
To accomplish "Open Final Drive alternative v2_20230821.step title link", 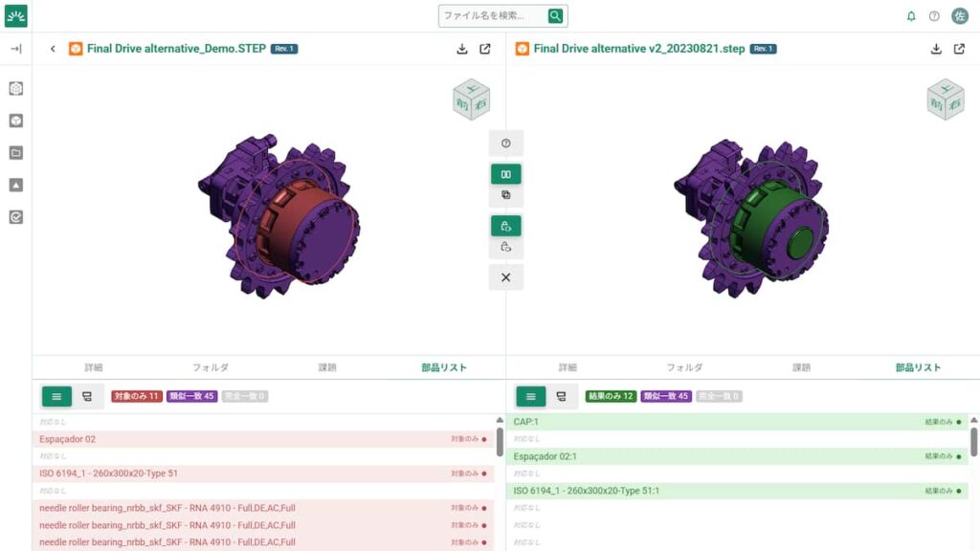I will point(638,49).
